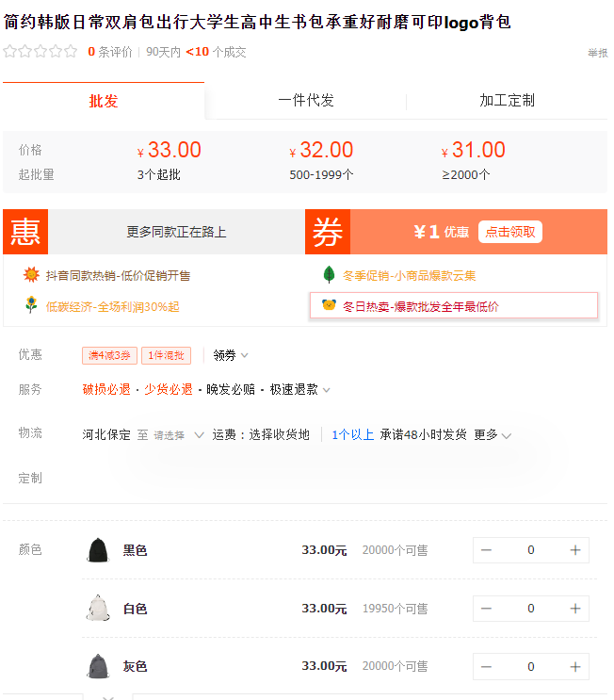614x700 pixels.
Task: Click the 黑色 color label
Action: (136, 550)
